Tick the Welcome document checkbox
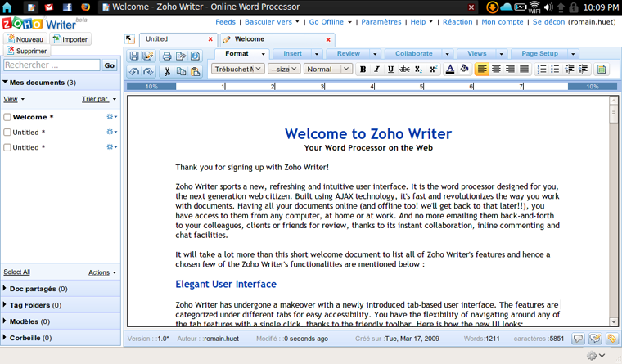 pos(7,117)
